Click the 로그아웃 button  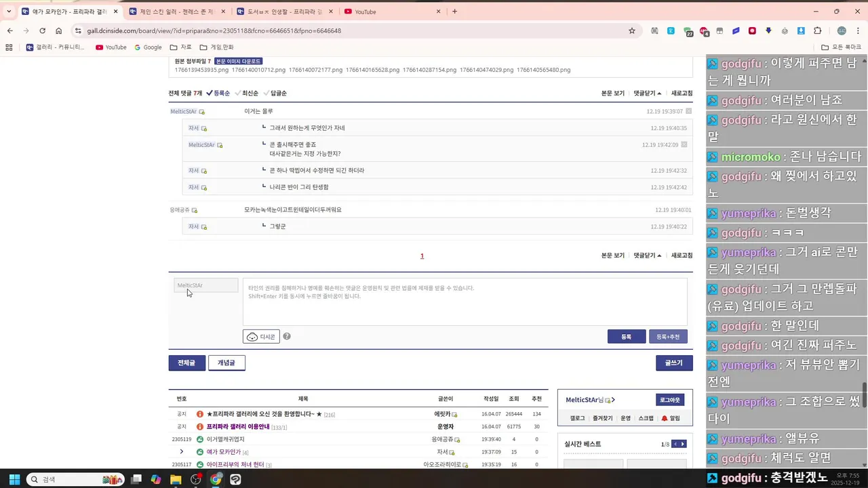click(x=670, y=400)
